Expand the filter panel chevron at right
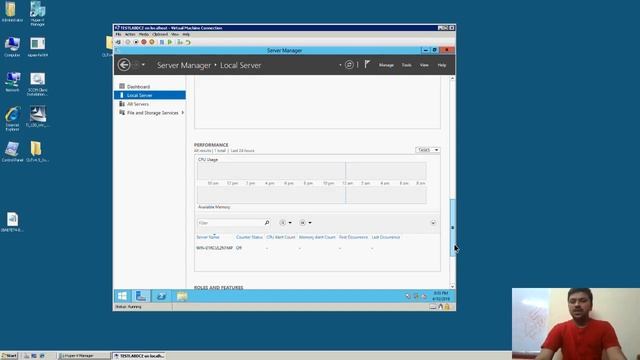640x360 pixels. (x=433, y=222)
